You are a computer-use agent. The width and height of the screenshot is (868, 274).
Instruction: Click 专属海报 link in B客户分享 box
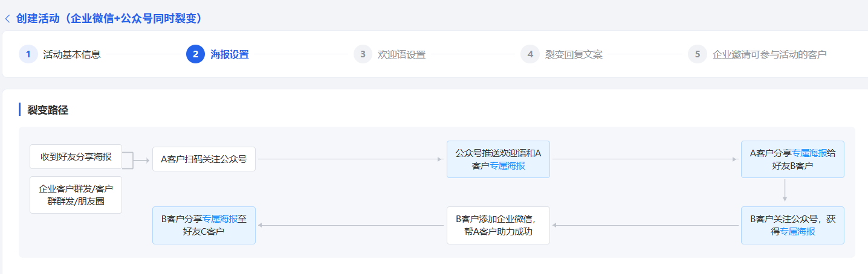tap(221, 219)
